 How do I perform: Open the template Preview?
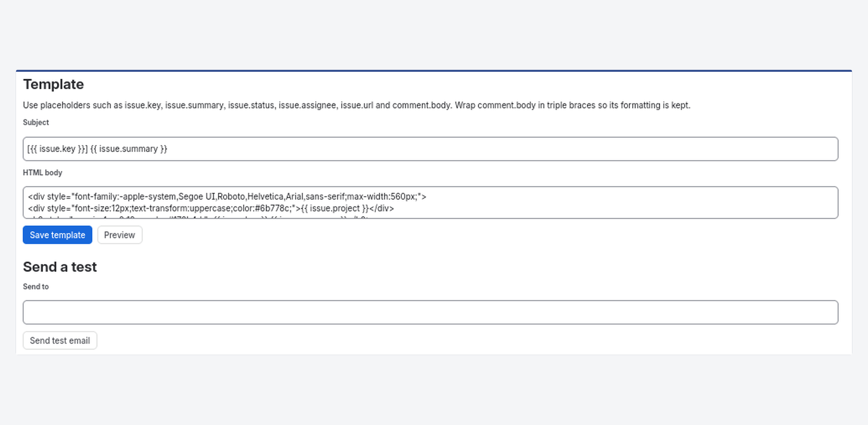[x=120, y=235]
